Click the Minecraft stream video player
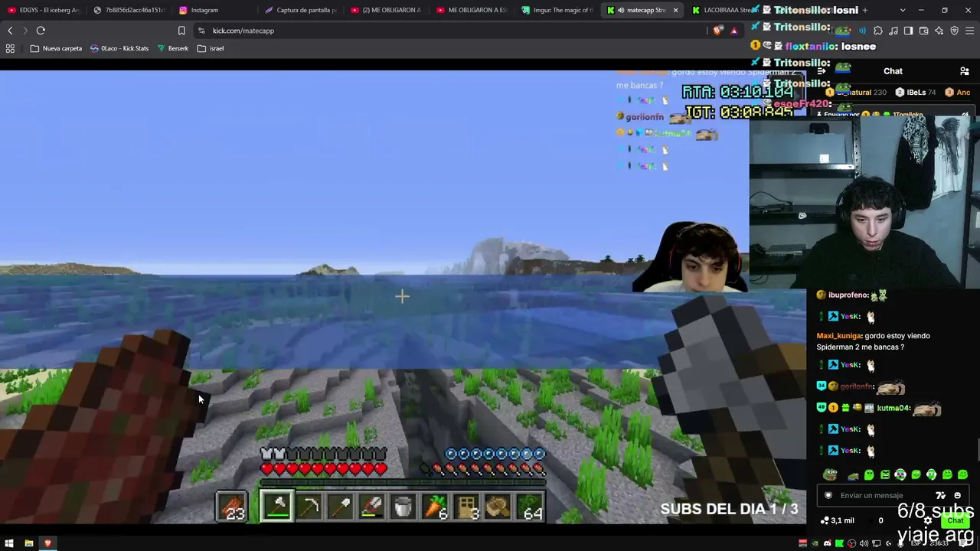This screenshot has height=551, width=980. click(403, 297)
